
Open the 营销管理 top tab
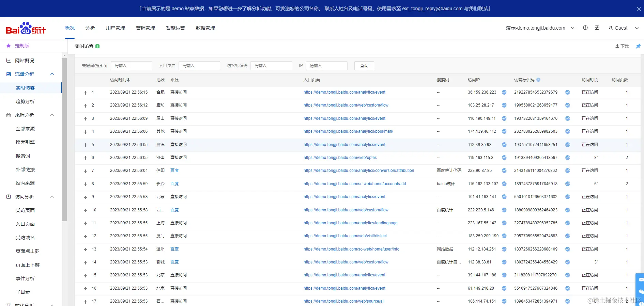145,28
